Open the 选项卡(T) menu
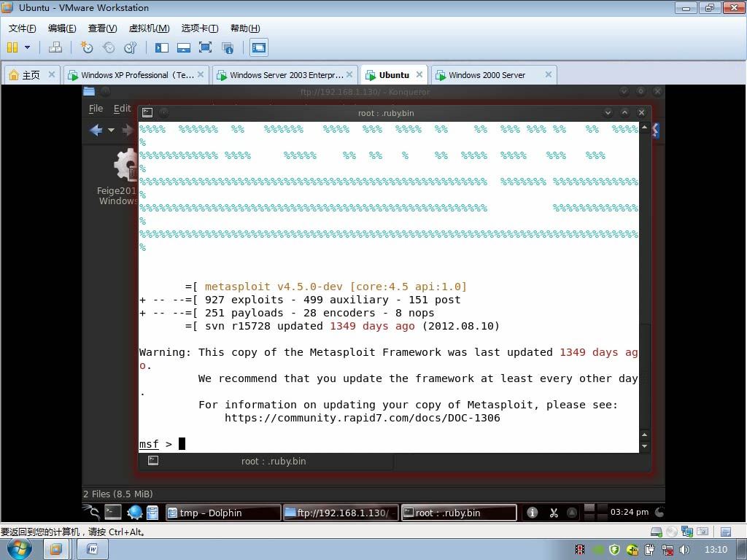747x560 pixels. coord(200,28)
